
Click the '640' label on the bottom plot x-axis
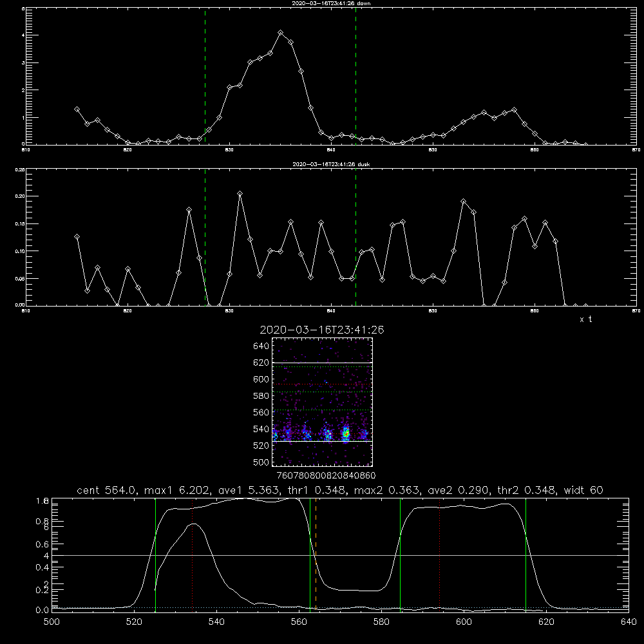(629, 622)
